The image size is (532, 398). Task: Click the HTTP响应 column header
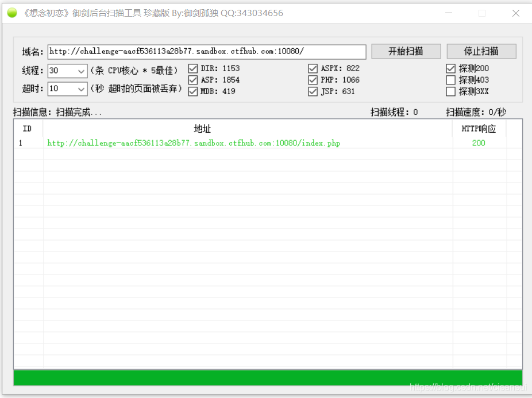click(x=479, y=129)
